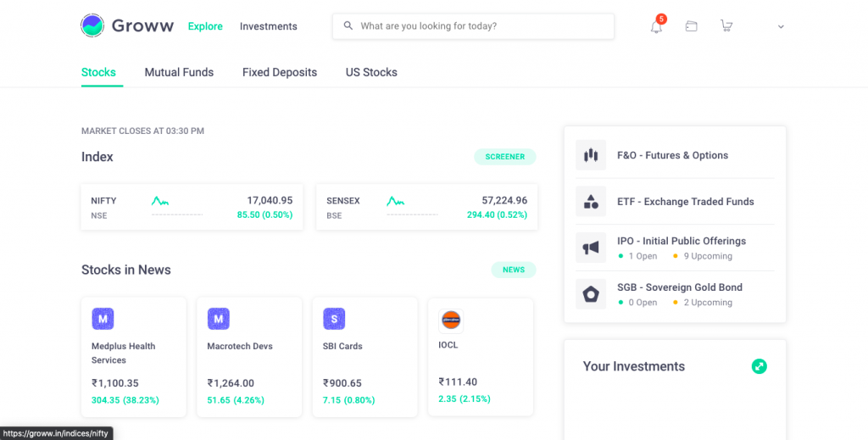Open the notifications bell
Screen dimensions: 868x440
[x=656, y=26]
